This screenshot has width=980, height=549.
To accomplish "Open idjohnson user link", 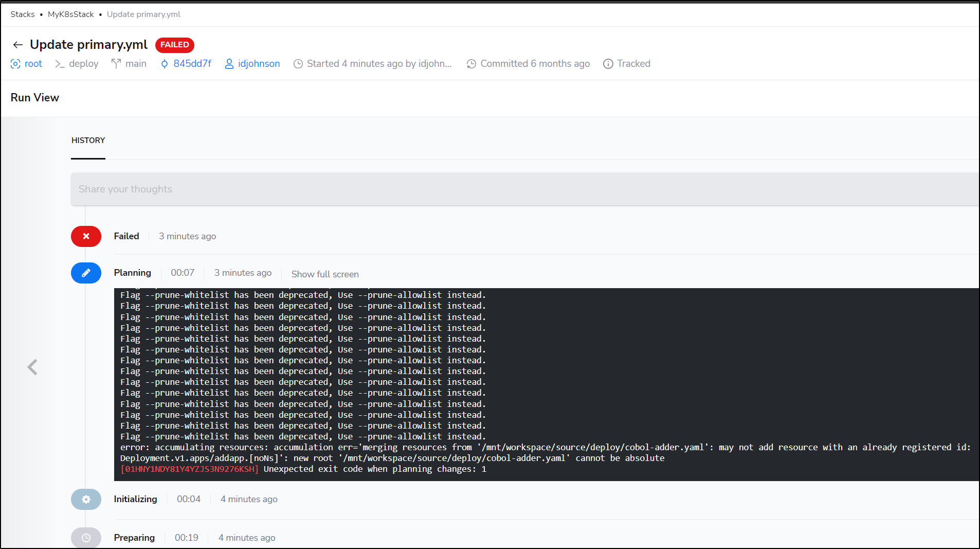I will (259, 64).
